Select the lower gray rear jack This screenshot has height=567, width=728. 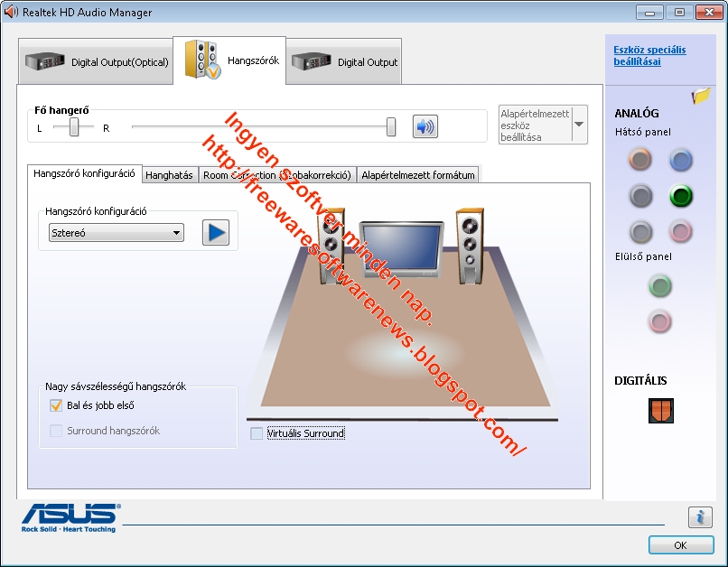coord(640,231)
